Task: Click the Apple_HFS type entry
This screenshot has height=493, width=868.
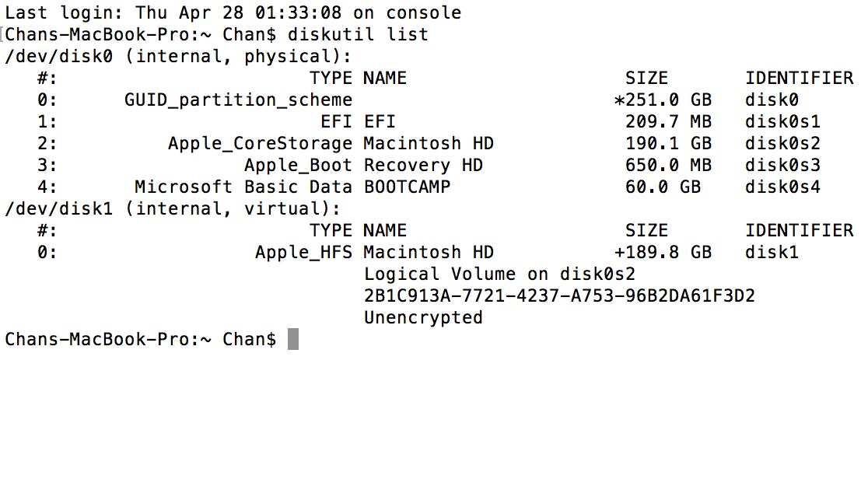Action: coord(303,253)
